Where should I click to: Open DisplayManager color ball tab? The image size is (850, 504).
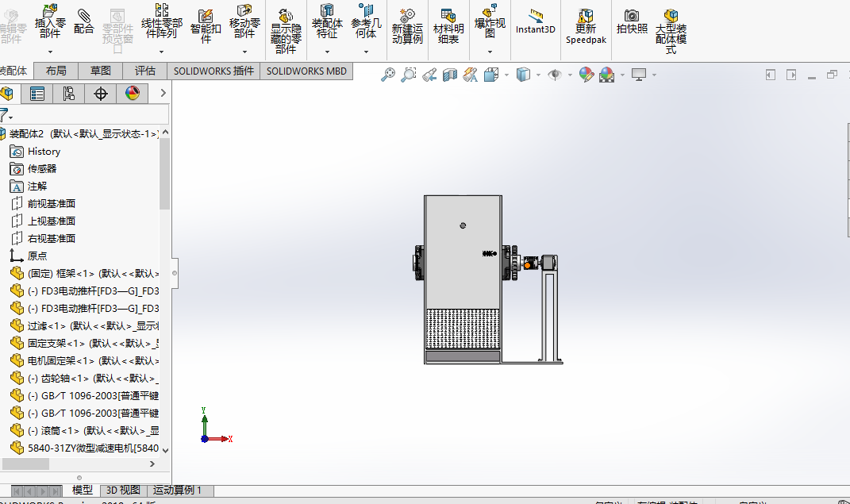[133, 93]
